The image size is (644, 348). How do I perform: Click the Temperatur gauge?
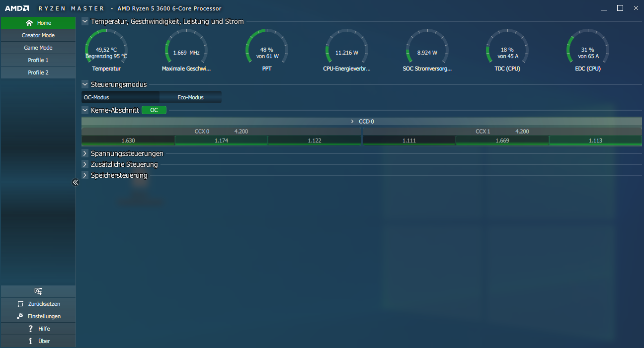click(x=106, y=49)
